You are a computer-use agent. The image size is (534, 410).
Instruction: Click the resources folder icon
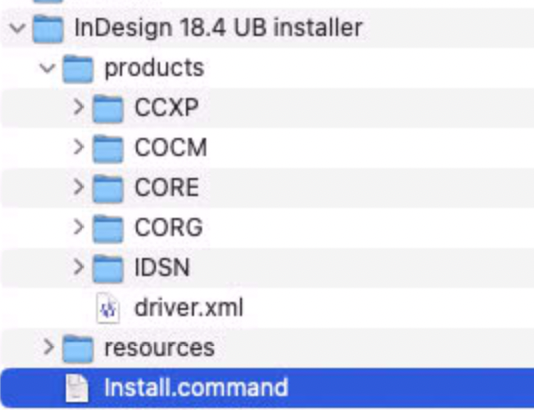click(78, 348)
